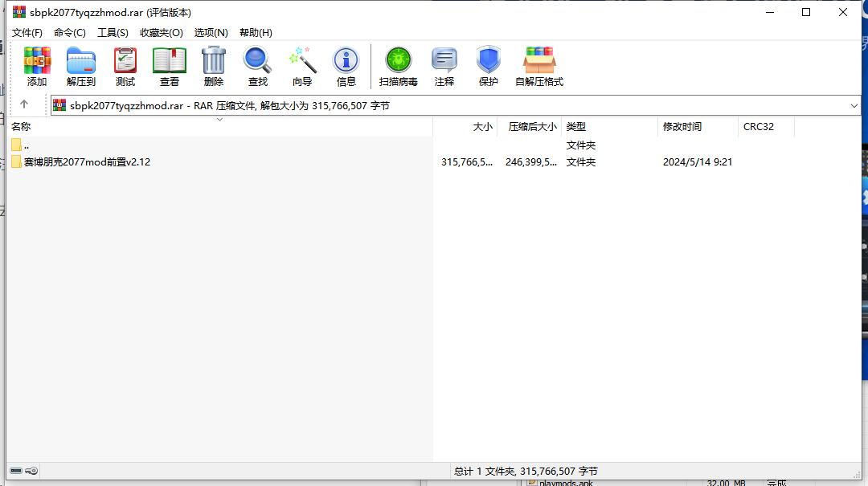Go up one folder level arrow
Image resolution: width=868 pixels, height=486 pixels.
tap(24, 104)
